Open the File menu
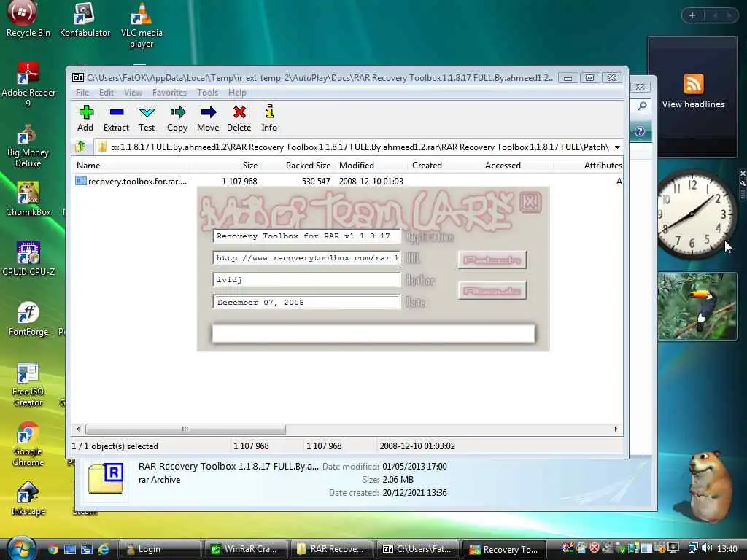747x560 pixels. pos(82,93)
